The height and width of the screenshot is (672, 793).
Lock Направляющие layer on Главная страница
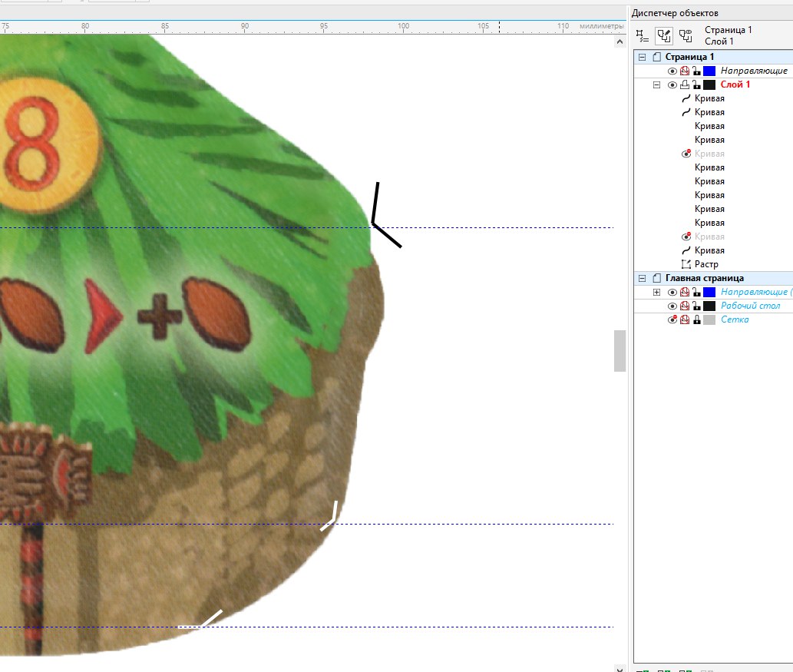(696, 292)
